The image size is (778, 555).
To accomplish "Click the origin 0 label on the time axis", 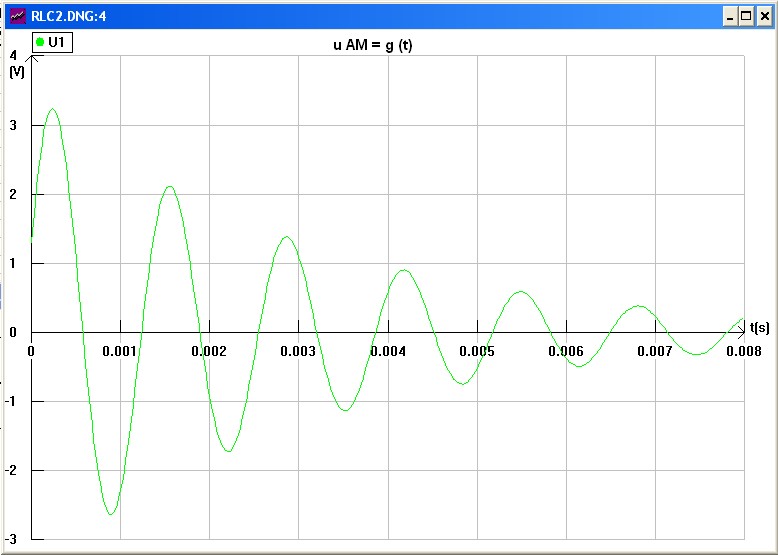I will 31,351.
